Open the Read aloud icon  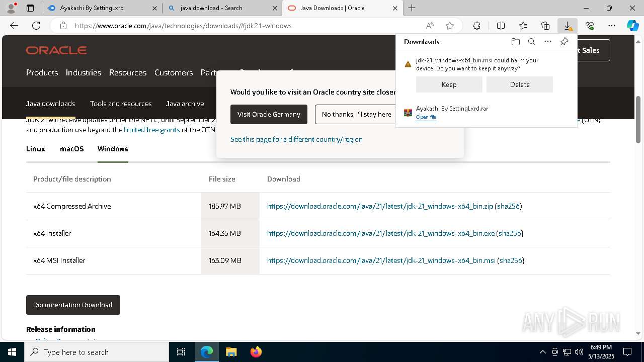click(x=430, y=26)
